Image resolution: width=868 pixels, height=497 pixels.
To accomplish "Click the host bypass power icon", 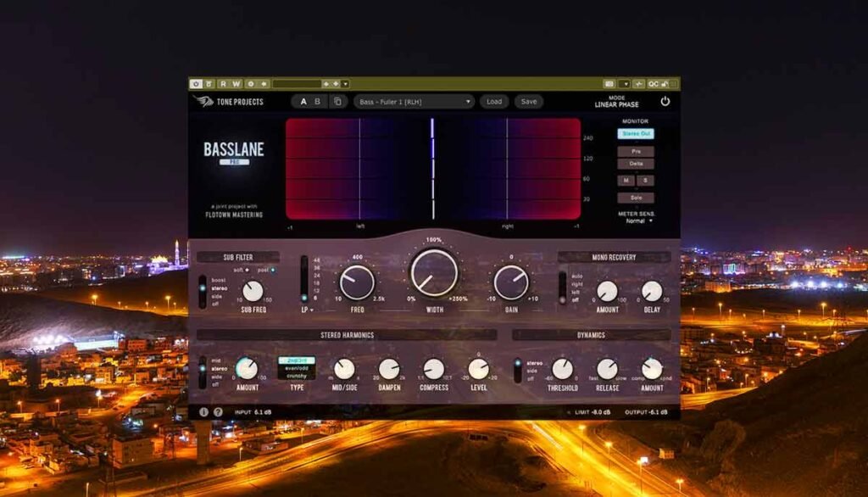I will (x=196, y=84).
